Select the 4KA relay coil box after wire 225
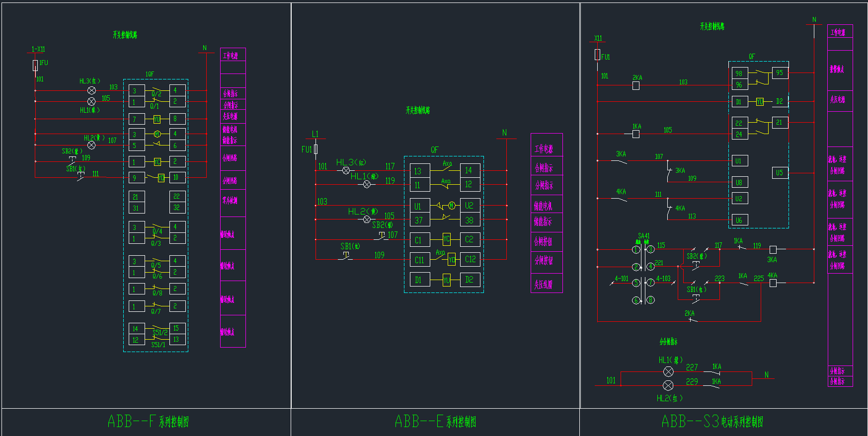This screenshot has height=436, width=868. (773, 283)
